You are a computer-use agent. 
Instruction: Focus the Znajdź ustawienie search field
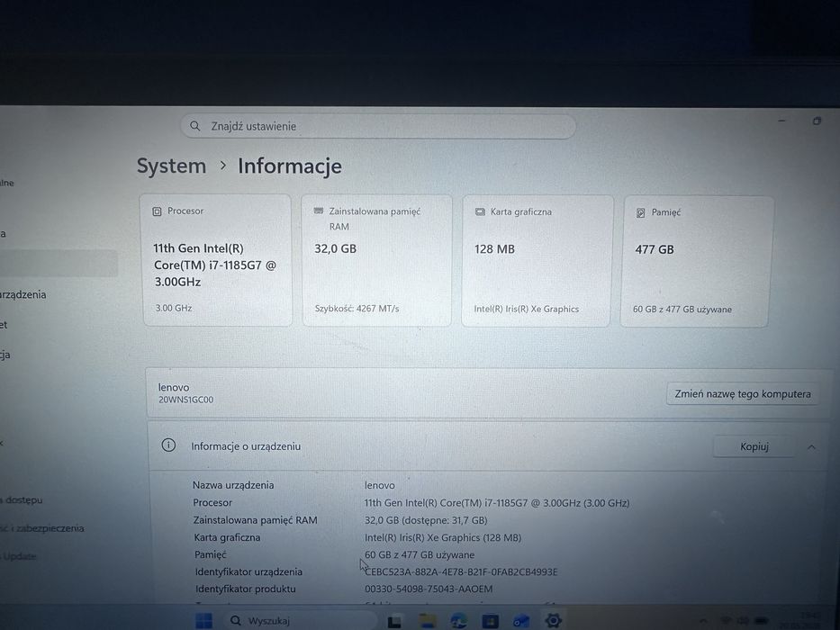click(x=378, y=126)
